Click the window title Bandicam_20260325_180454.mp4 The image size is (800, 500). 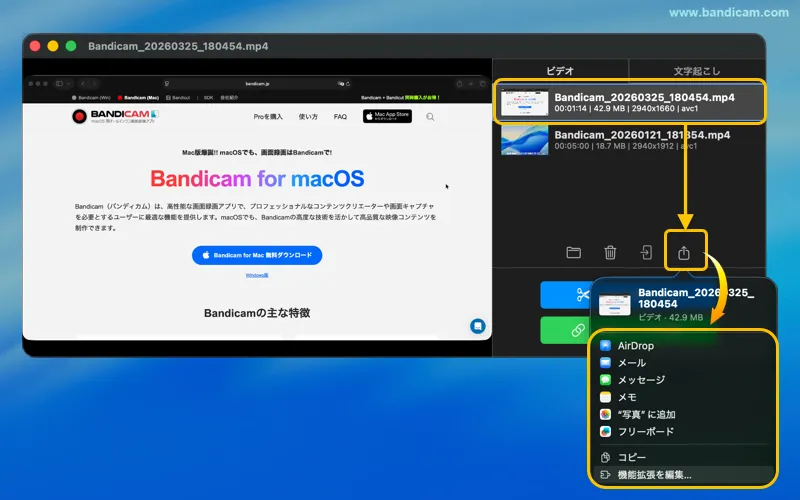click(178, 46)
